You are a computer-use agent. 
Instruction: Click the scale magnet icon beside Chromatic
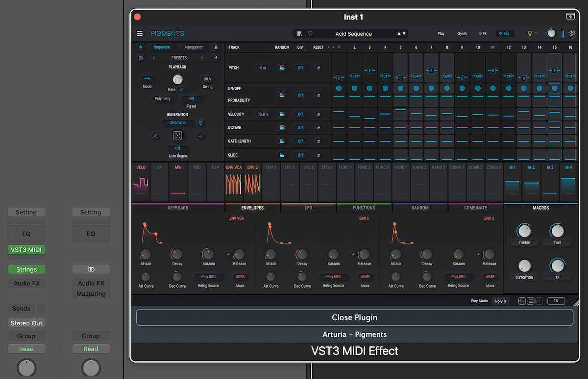pos(200,123)
